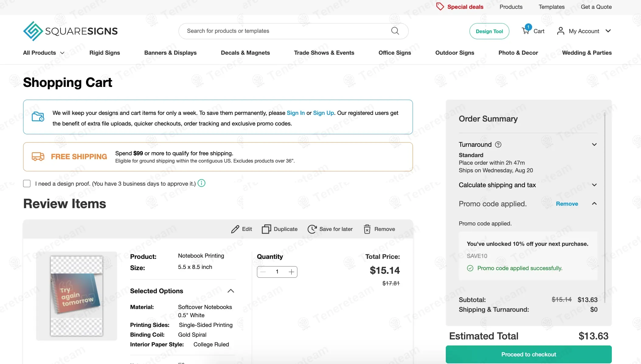Image resolution: width=641 pixels, height=364 pixels.
Task: Click the Duplicate item icon
Action: pyautogui.click(x=266, y=229)
